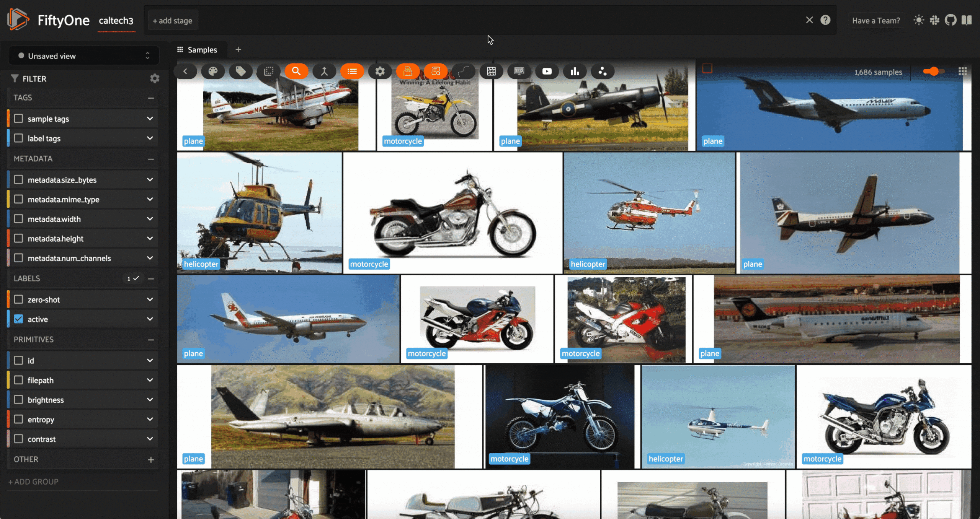Click the three-dots scatter cluster icon
This screenshot has height=519, width=980.
click(602, 72)
